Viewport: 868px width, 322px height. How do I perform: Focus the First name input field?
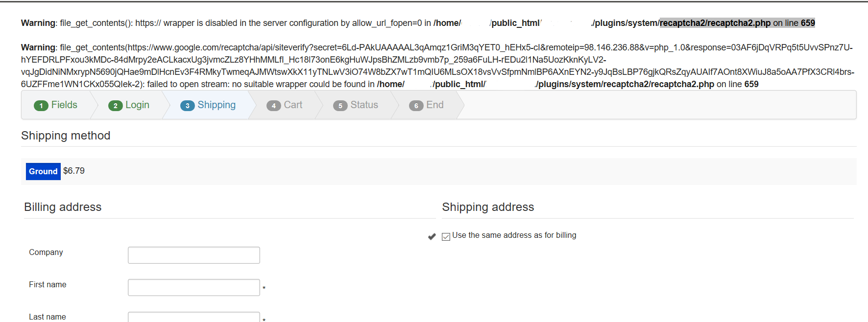click(193, 287)
